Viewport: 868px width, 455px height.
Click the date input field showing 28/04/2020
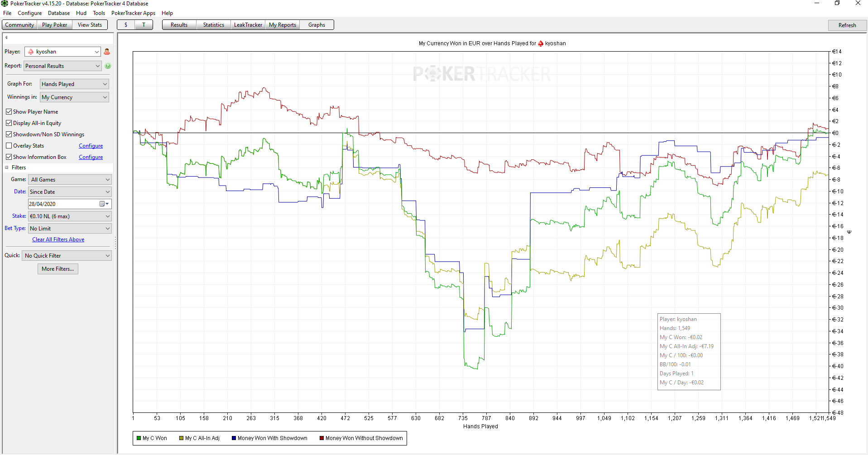coord(63,204)
